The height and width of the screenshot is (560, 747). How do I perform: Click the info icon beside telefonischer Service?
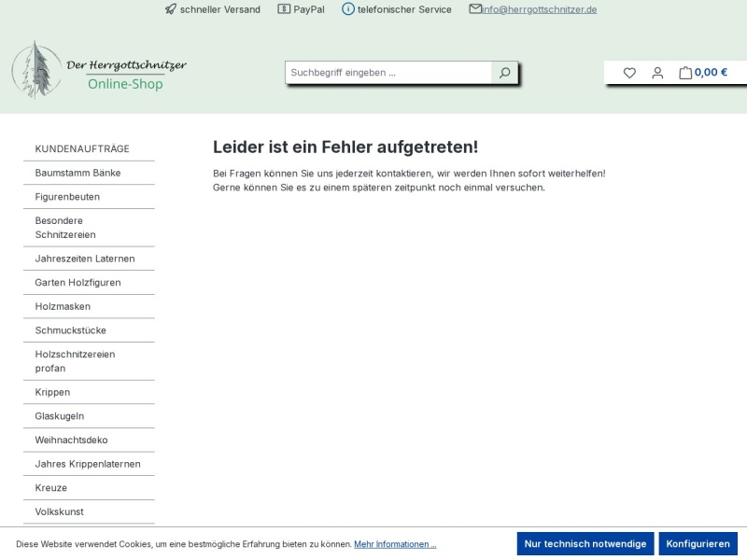pos(348,9)
